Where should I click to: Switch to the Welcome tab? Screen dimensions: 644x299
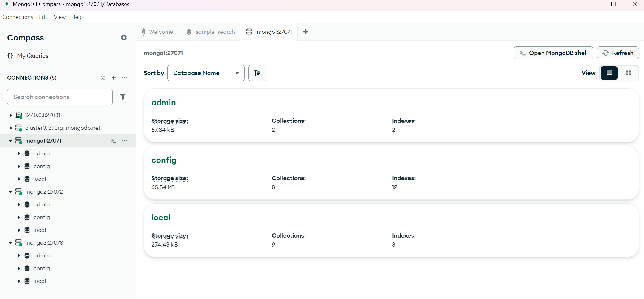158,32
